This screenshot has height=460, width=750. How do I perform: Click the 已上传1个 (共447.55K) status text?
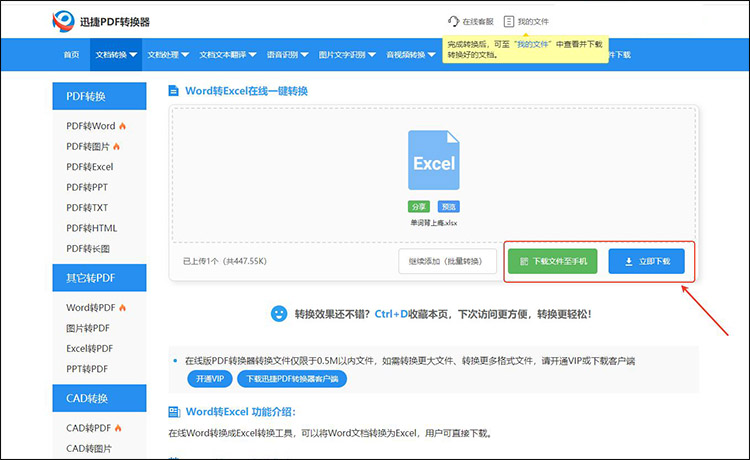point(225,261)
